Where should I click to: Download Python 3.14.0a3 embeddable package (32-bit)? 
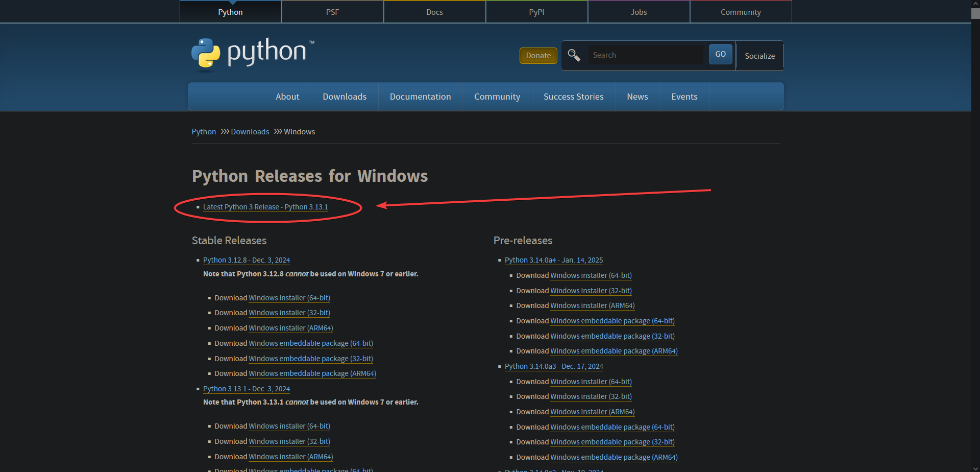(612, 442)
